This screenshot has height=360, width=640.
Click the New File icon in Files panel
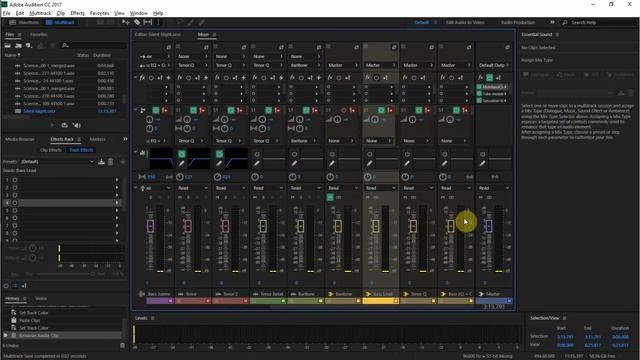click(29, 45)
